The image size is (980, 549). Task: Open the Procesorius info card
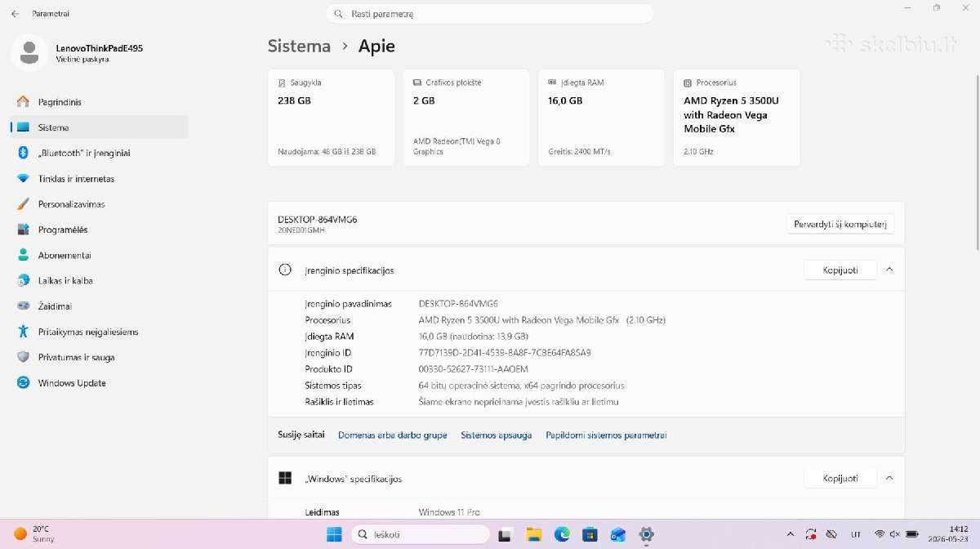[737, 118]
